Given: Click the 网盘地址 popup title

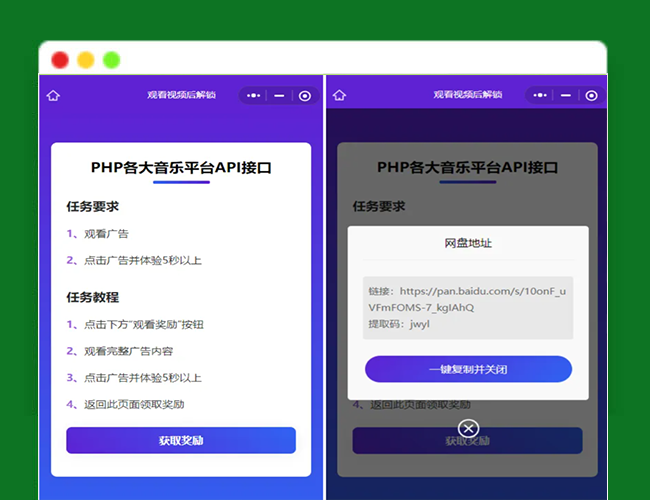Looking at the screenshot, I should (468, 243).
